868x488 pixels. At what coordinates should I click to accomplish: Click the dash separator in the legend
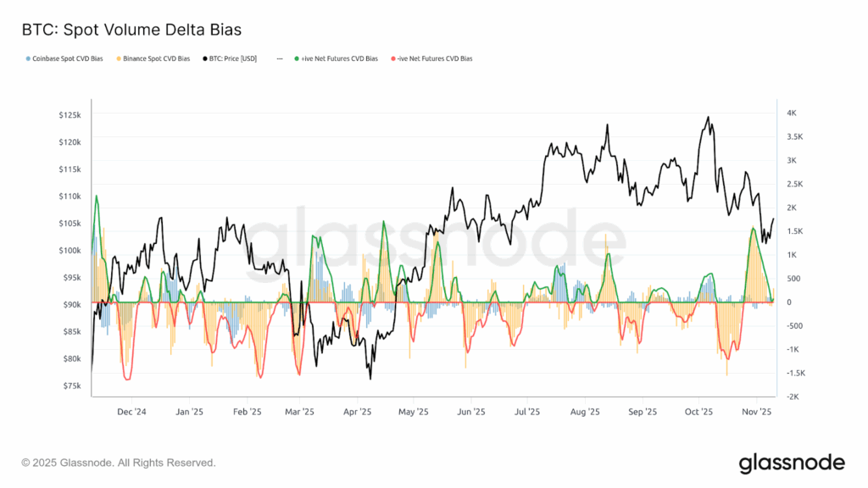tap(280, 58)
